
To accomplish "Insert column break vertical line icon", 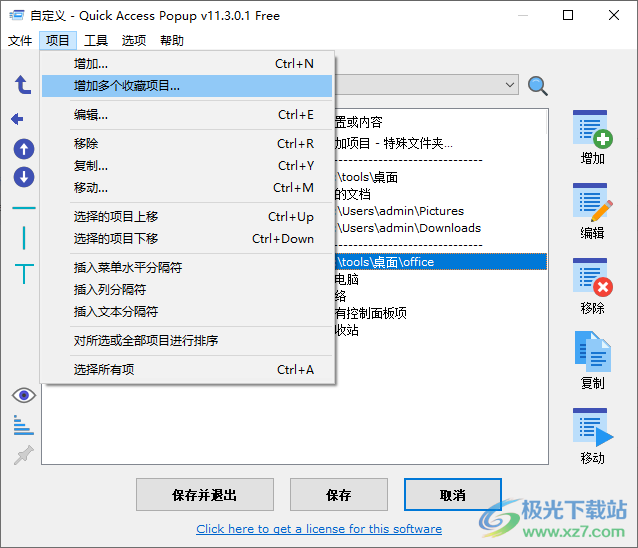I will tap(24, 238).
